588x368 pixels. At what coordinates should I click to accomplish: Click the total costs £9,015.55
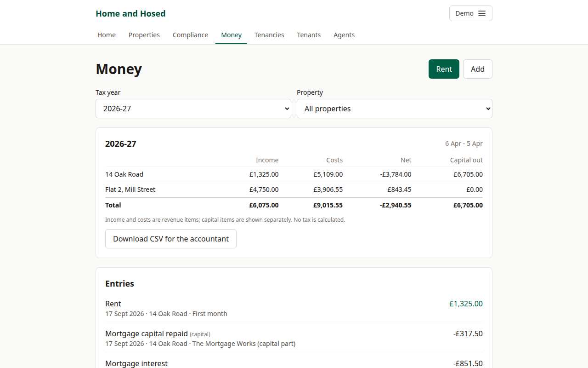coord(328,205)
